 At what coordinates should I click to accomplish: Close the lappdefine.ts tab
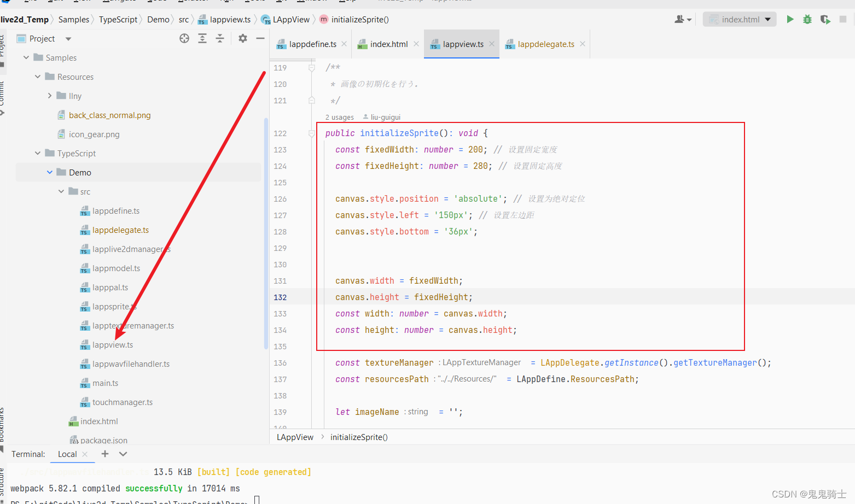click(344, 44)
